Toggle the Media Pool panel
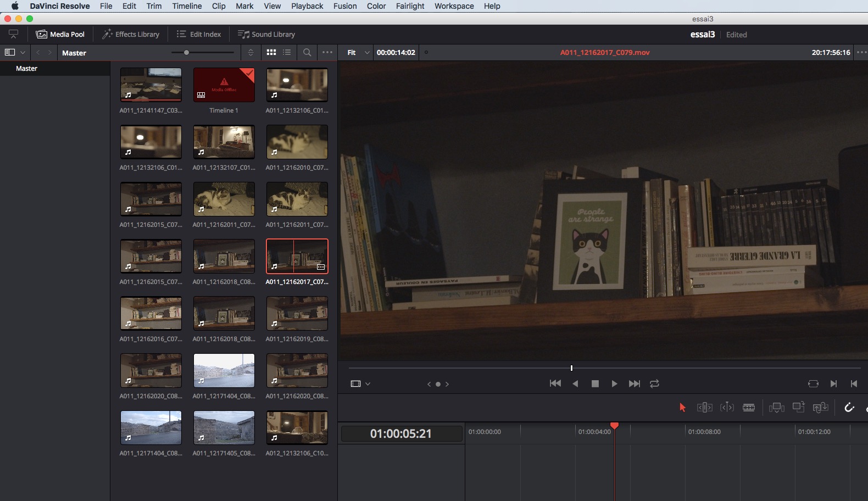The image size is (868, 501). click(60, 34)
